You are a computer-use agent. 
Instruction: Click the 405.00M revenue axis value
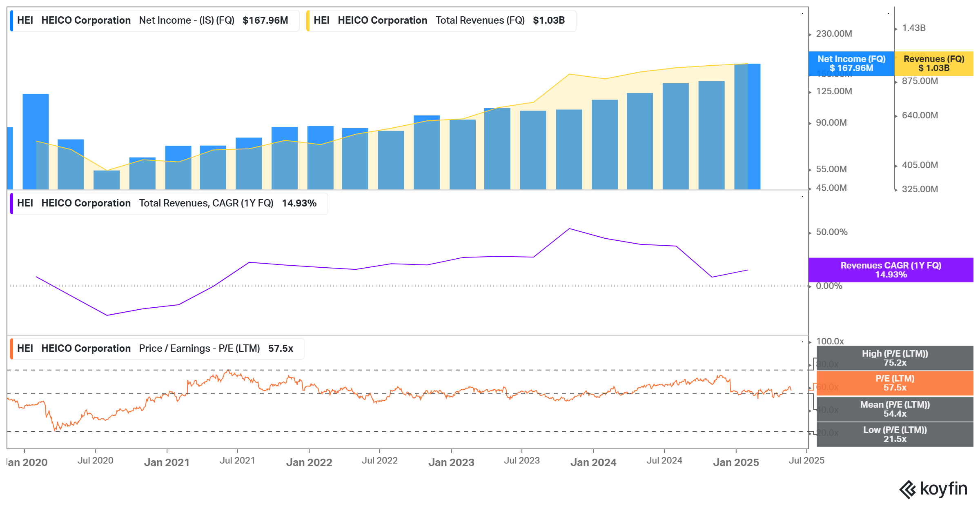[920, 165]
